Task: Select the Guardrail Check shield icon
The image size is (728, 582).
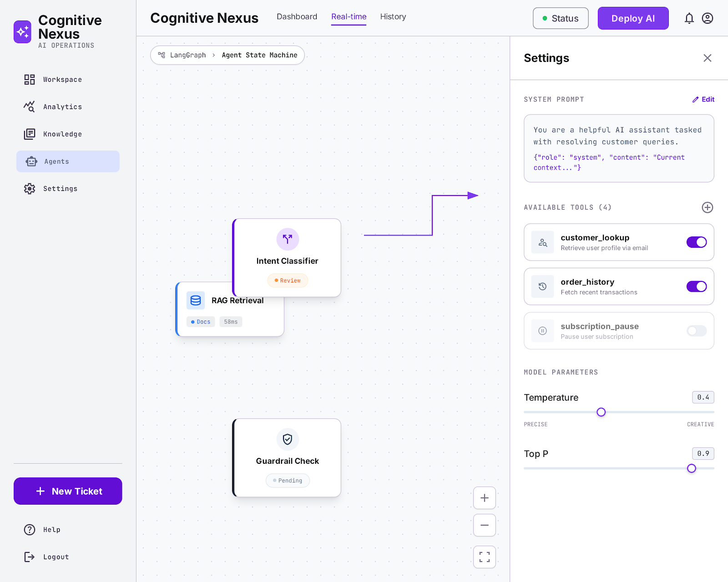Action: 288,439
